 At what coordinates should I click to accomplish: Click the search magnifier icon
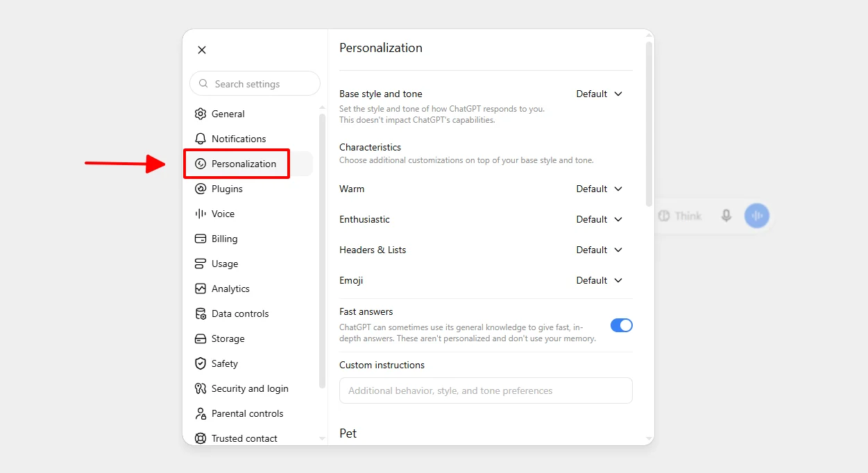click(203, 83)
